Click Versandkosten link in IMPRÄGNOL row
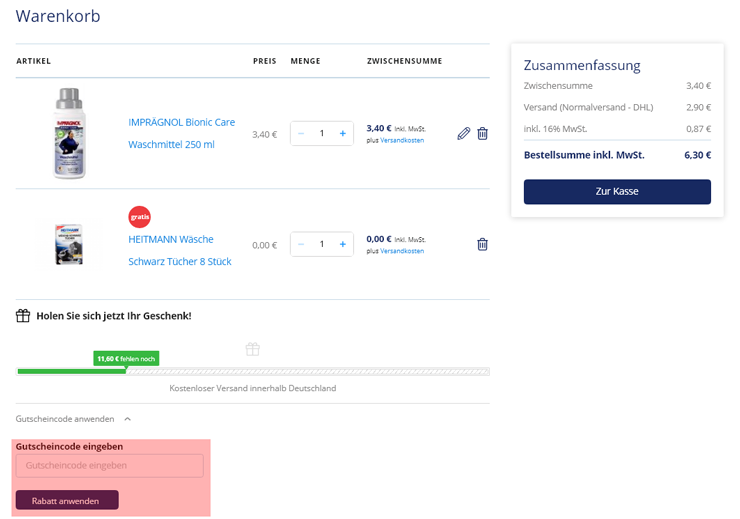Image resolution: width=740 pixels, height=519 pixels. 402,140
